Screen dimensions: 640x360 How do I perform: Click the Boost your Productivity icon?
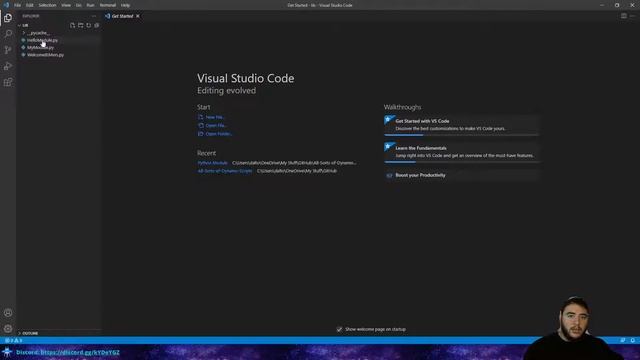(x=389, y=175)
